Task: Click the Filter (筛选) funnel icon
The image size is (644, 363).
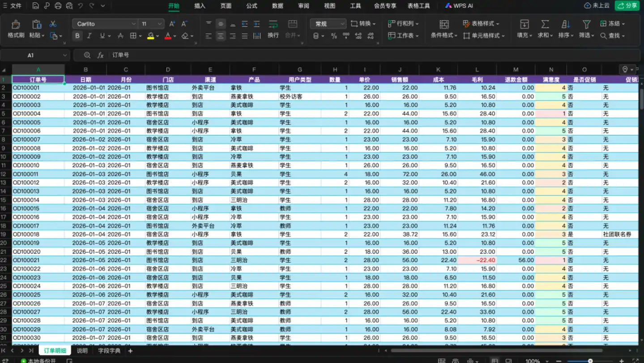Action: coord(586,24)
